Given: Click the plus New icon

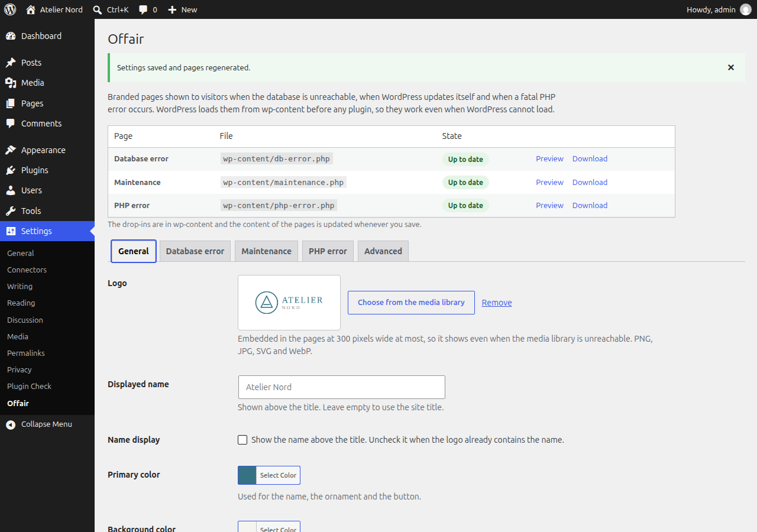Looking at the screenshot, I should click(172, 9).
